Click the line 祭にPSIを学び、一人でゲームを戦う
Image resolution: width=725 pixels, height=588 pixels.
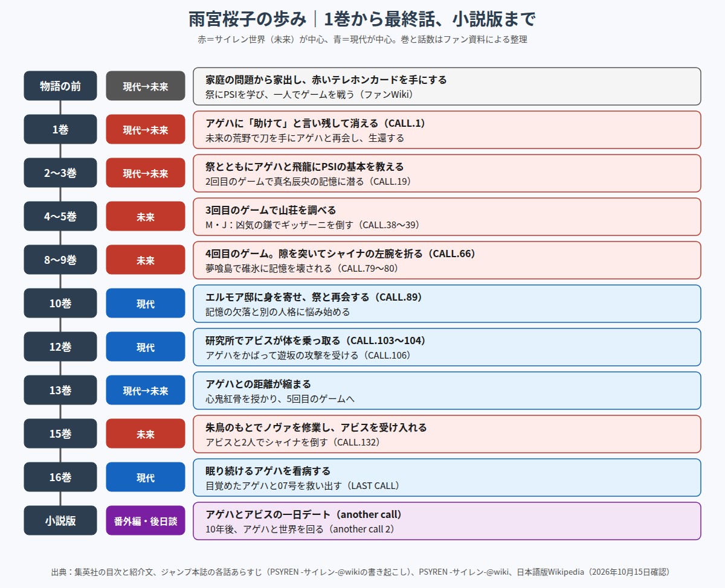tap(311, 94)
